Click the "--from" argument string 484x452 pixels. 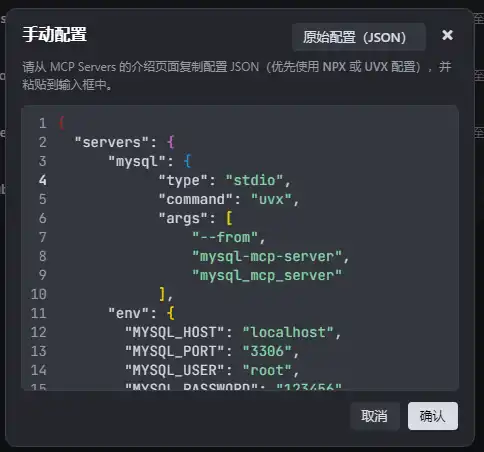tap(225, 237)
